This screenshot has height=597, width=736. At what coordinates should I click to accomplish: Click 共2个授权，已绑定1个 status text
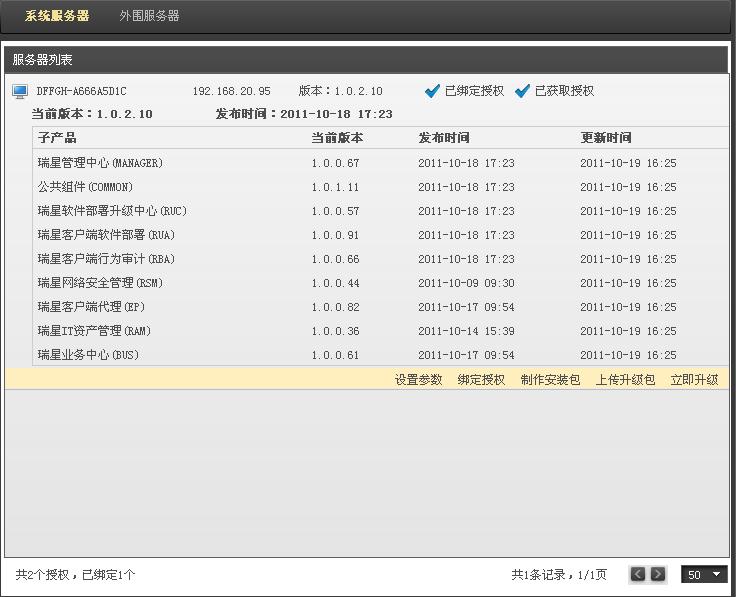pos(75,574)
